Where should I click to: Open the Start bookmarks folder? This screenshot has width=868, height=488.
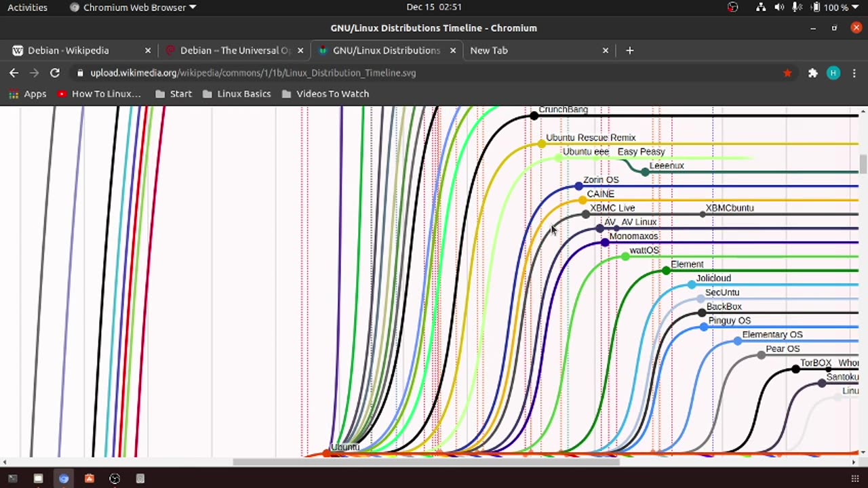(174, 94)
